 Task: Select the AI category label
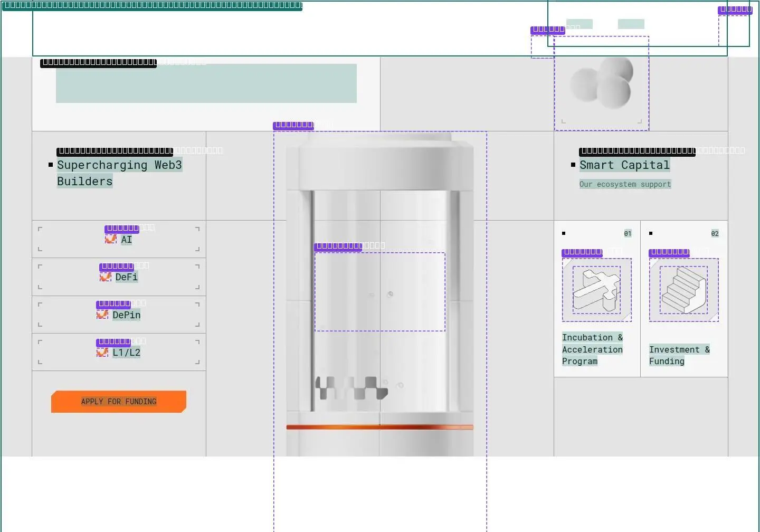tap(127, 240)
